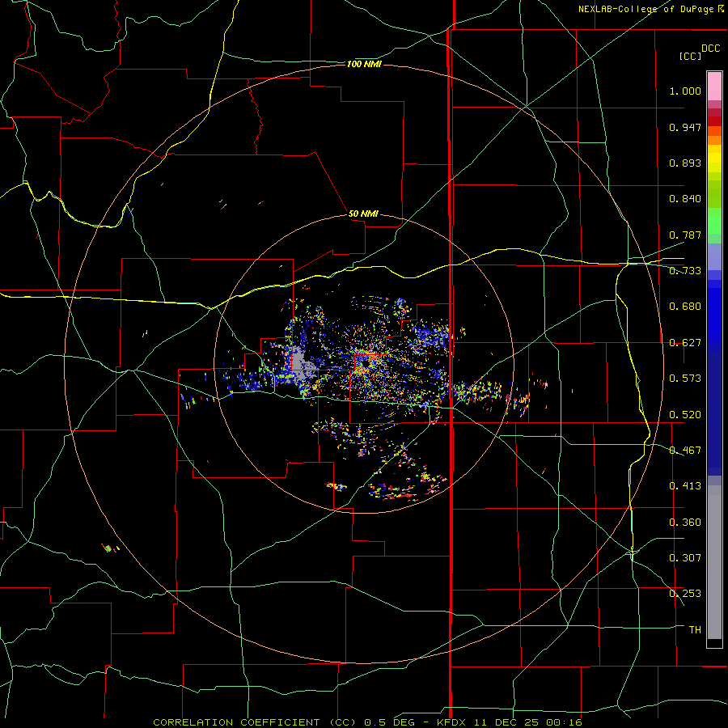This screenshot has height=728, width=728.
Task: Click the TH threshold label
Action: click(x=695, y=630)
